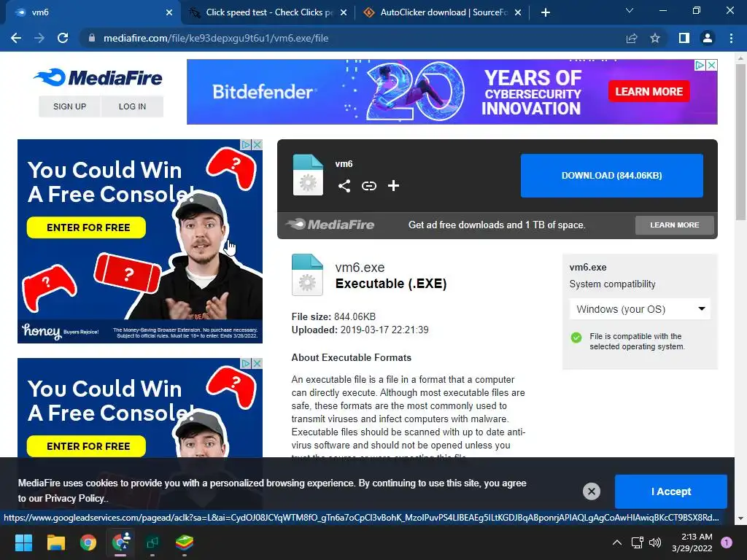
Task: Open Chrome tab search chevron
Action: pos(630,11)
